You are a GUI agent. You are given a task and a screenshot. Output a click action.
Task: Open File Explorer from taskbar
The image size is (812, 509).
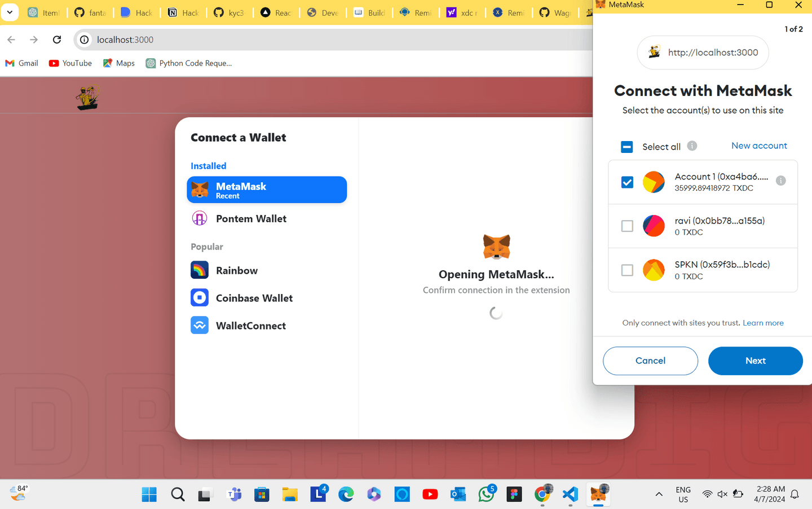click(x=290, y=495)
